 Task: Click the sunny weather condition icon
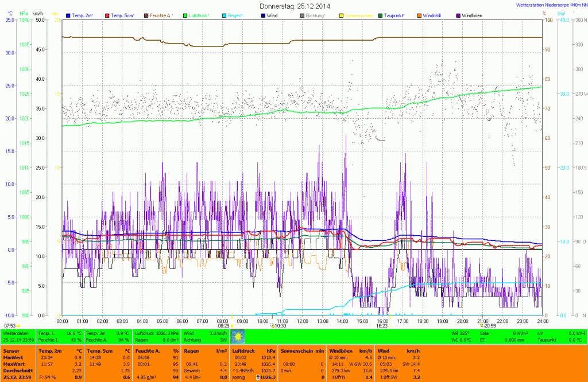[x=238, y=336]
